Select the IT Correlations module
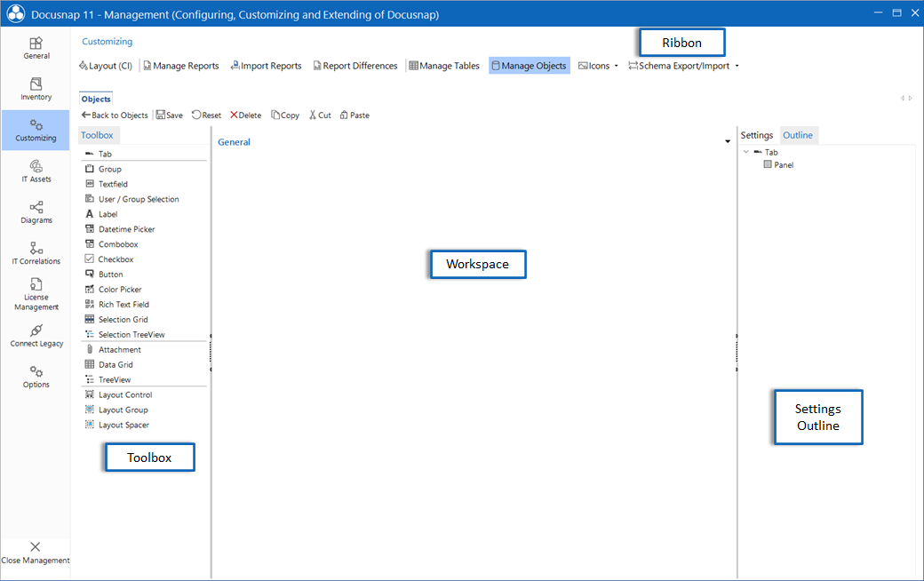Screen dimensions: 924x581 [36, 254]
